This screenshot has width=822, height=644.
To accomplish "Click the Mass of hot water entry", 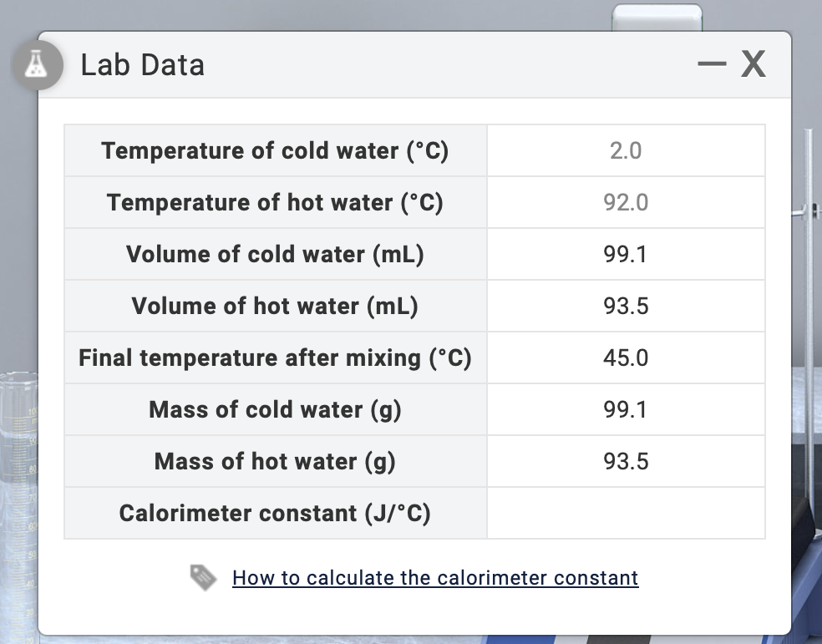I will pyautogui.click(x=626, y=461).
